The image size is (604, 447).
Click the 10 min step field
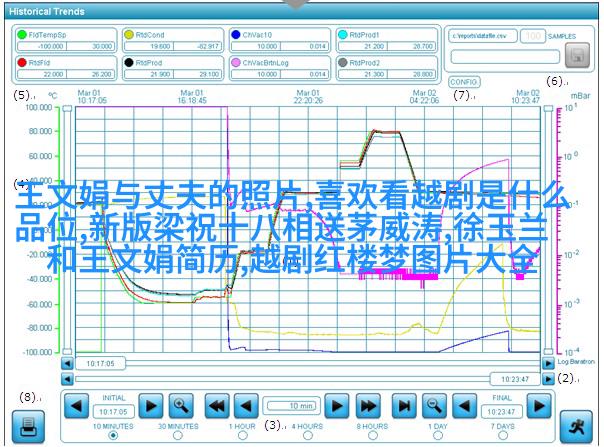[x=292, y=406]
